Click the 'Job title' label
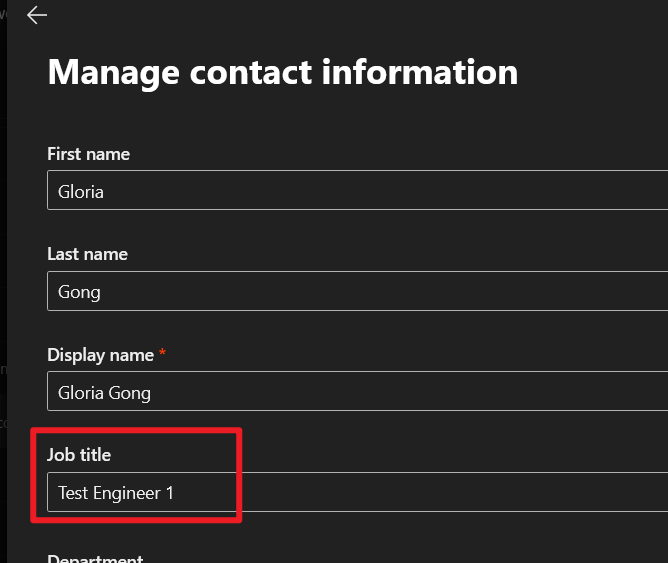Screen dimensions: 668x563 pyautogui.click(x=79, y=455)
